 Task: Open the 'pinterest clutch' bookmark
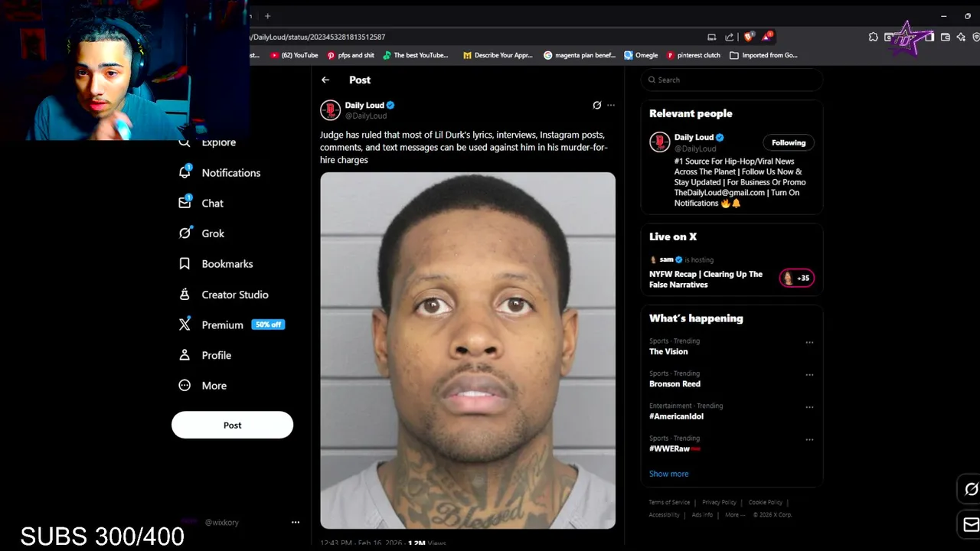(x=694, y=55)
